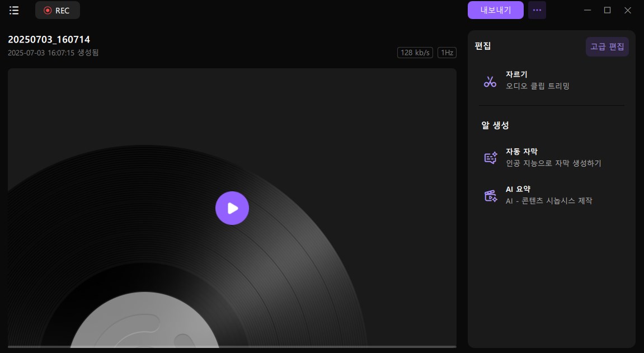This screenshot has width=644, height=353.
Task: Close the recorder window
Action: pyautogui.click(x=627, y=10)
